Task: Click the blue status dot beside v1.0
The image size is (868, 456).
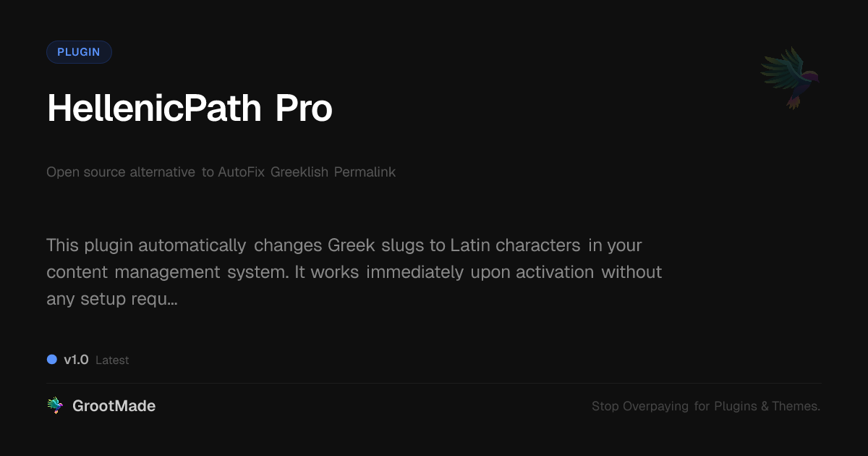Action: (52, 360)
